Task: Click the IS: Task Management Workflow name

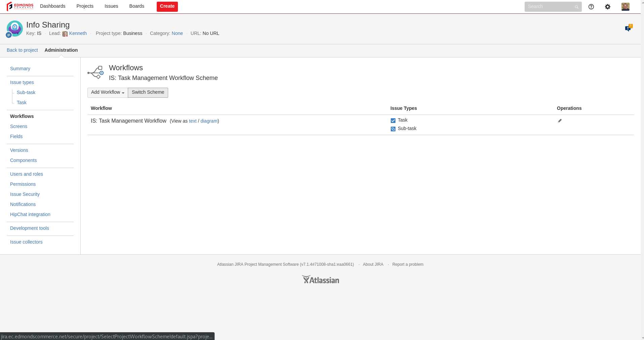Action: pos(128,121)
